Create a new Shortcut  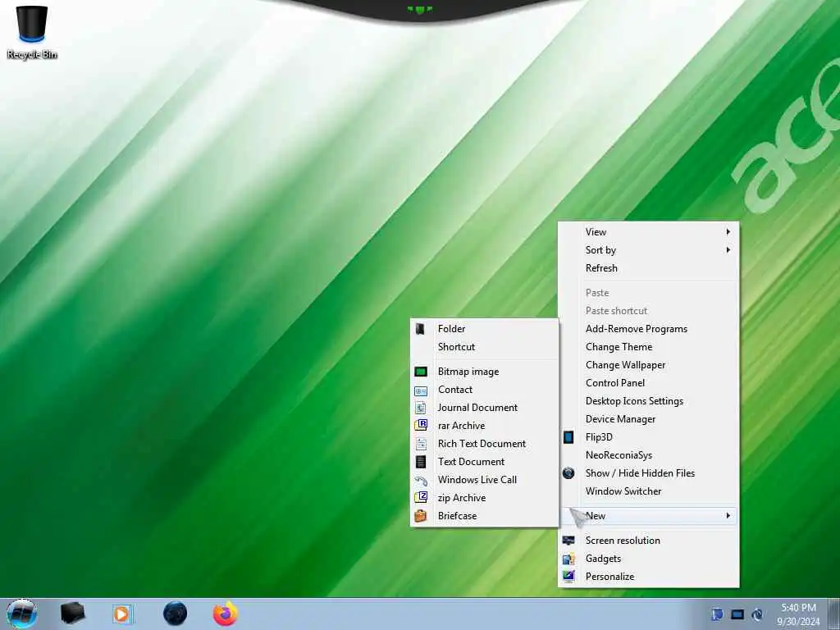(x=456, y=347)
